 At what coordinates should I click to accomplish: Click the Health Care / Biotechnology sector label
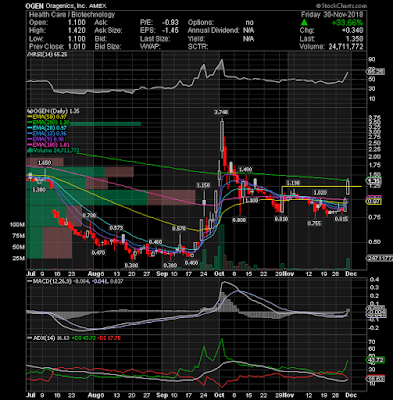pos(72,15)
